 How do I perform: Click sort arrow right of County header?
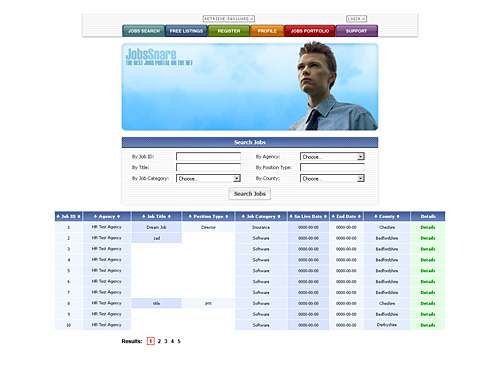[398, 216]
